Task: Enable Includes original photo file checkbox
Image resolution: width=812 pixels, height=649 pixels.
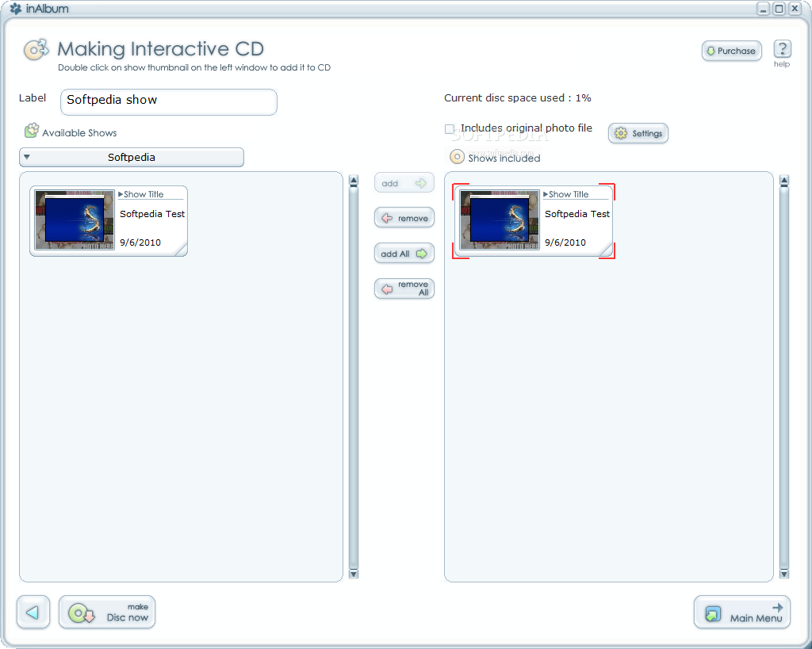Action: (x=450, y=129)
